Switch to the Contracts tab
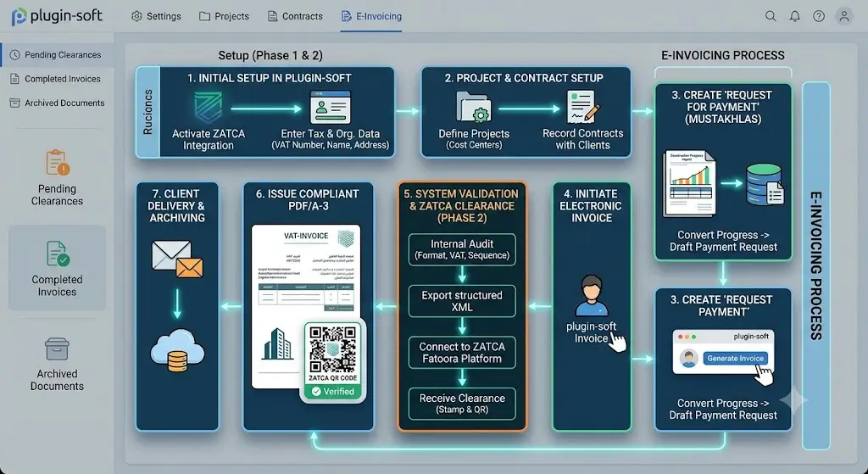This screenshot has width=868, height=474. pos(295,16)
